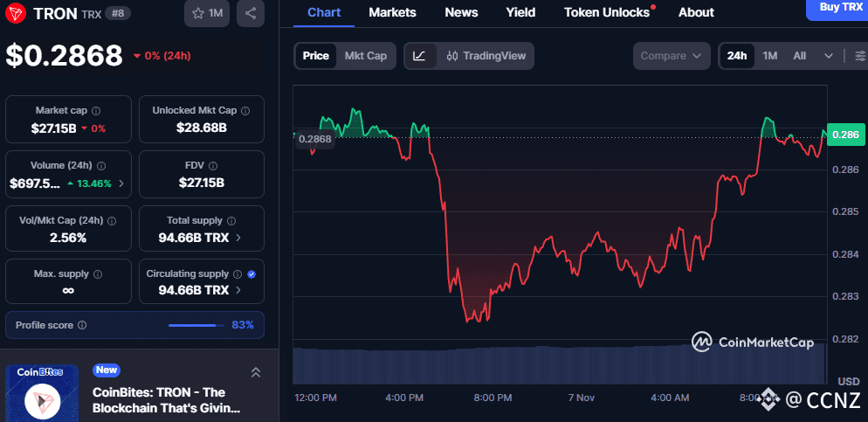Viewport: 868px width, 422px height.
Task: Click Market cap info icon
Action: coord(96,111)
